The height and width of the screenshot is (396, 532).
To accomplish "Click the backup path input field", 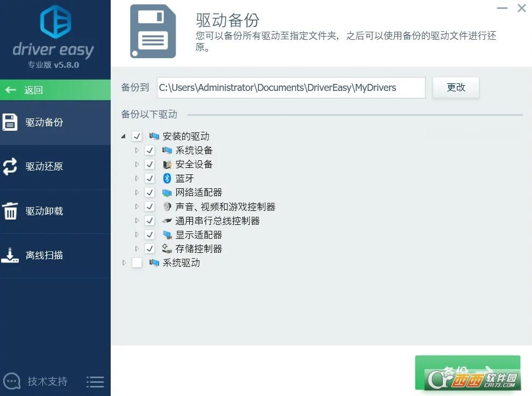I will click(x=291, y=88).
